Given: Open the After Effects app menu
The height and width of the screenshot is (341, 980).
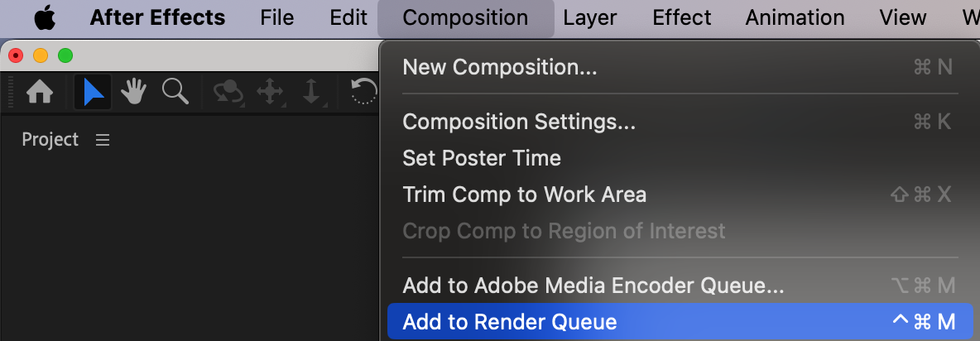Looking at the screenshot, I should click(157, 17).
